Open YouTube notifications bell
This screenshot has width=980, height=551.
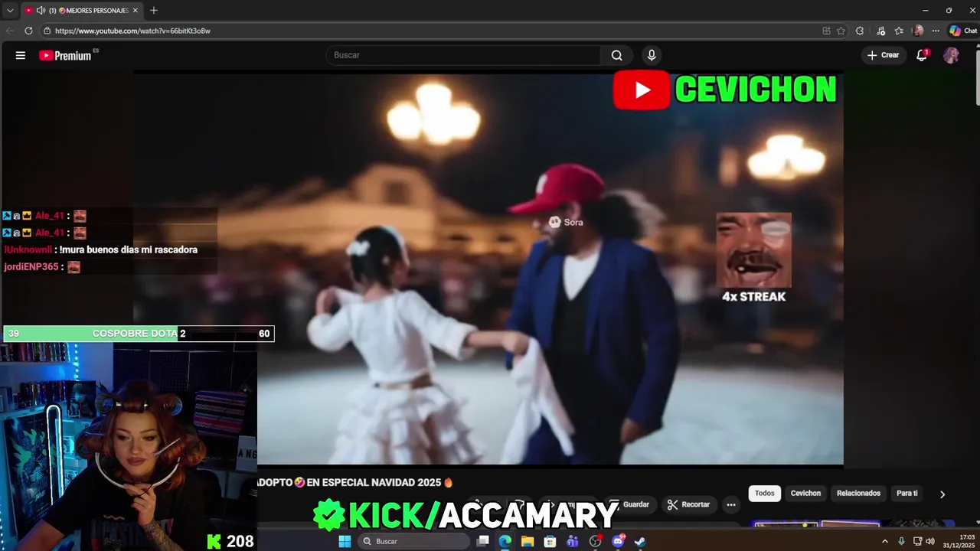922,55
